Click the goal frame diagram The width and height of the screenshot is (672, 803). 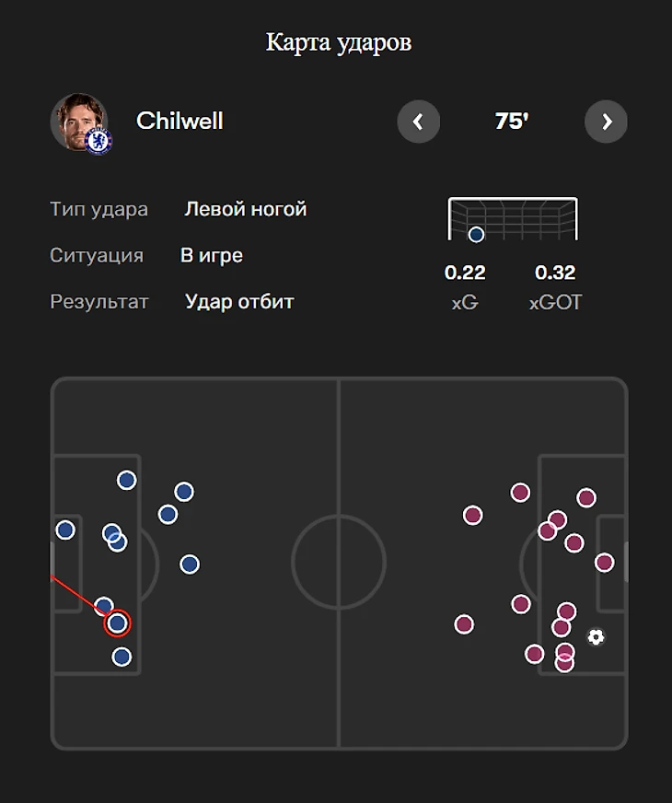click(x=513, y=219)
